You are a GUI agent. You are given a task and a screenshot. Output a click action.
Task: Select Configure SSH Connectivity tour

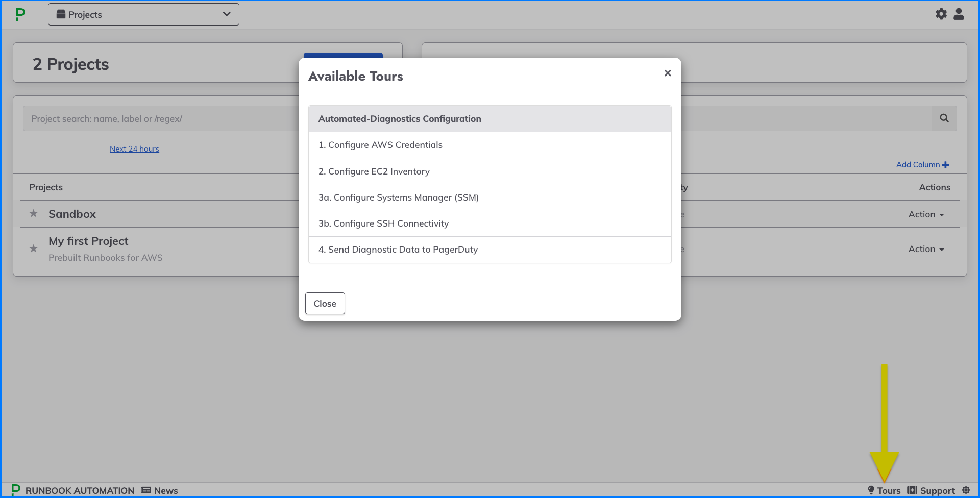click(490, 223)
